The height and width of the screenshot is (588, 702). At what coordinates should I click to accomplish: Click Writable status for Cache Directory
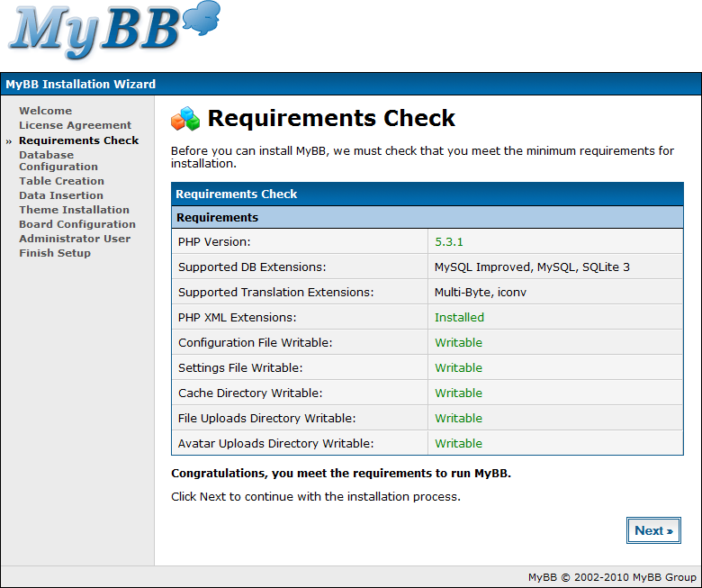(458, 393)
